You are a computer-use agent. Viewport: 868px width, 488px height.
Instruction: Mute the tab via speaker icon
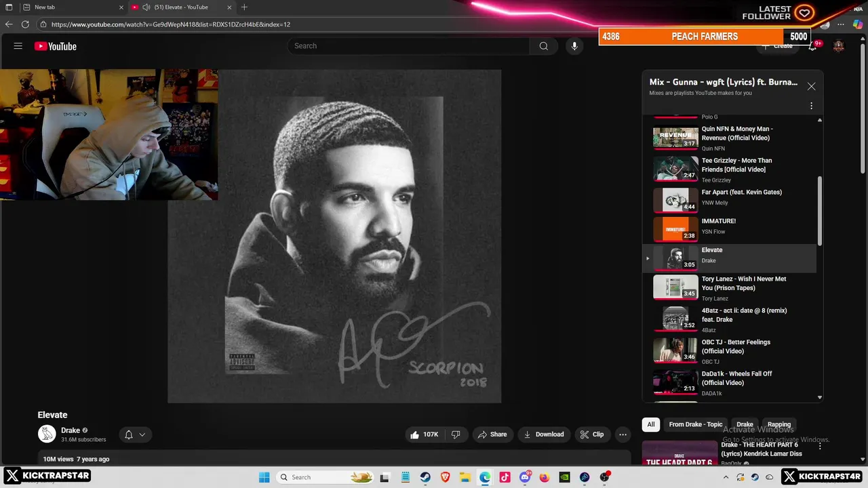point(146,7)
